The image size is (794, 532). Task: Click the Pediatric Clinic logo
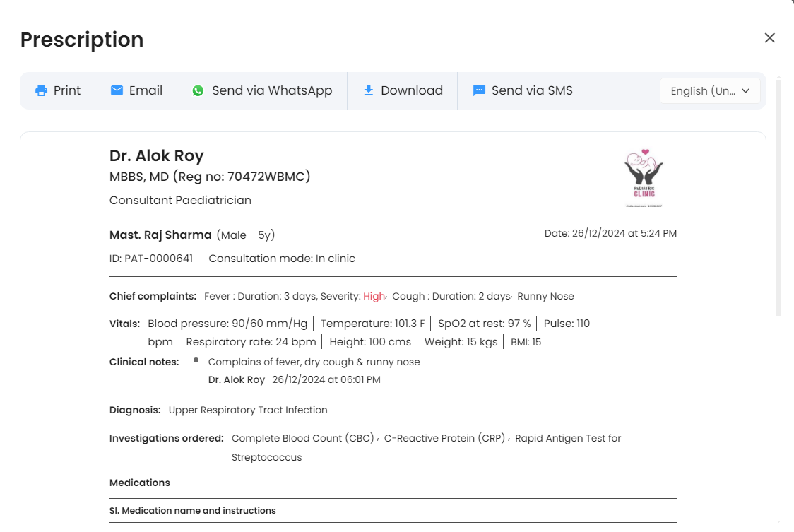click(644, 178)
